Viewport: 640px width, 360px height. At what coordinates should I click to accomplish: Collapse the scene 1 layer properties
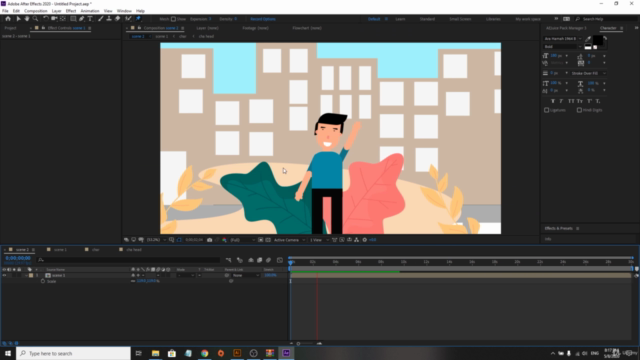pos(26,276)
